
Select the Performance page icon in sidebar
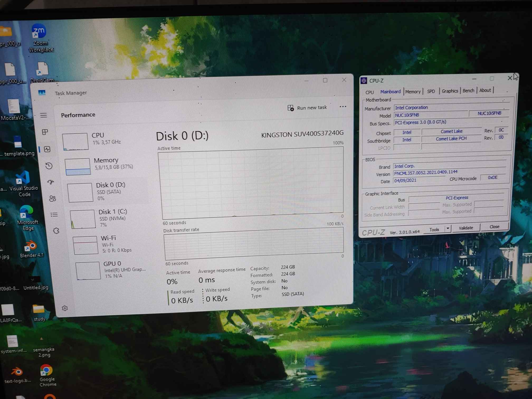(x=47, y=149)
